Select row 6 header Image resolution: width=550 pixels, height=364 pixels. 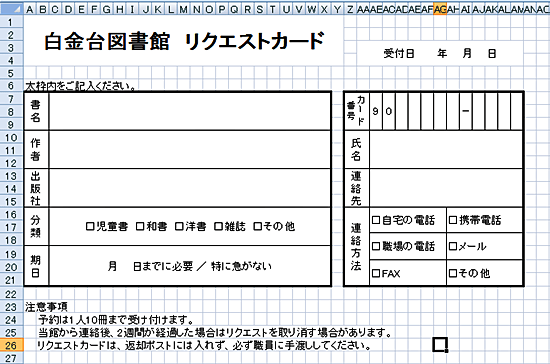(12, 86)
